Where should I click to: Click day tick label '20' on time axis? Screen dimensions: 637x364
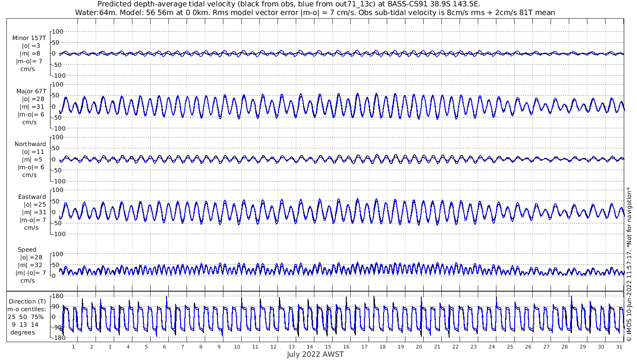pyautogui.click(x=419, y=347)
